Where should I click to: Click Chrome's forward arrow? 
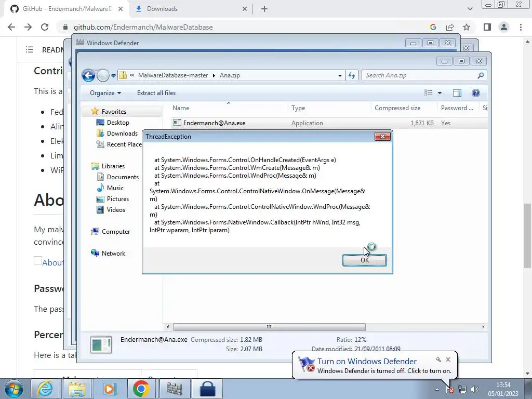pyautogui.click(x=28, y=27)
